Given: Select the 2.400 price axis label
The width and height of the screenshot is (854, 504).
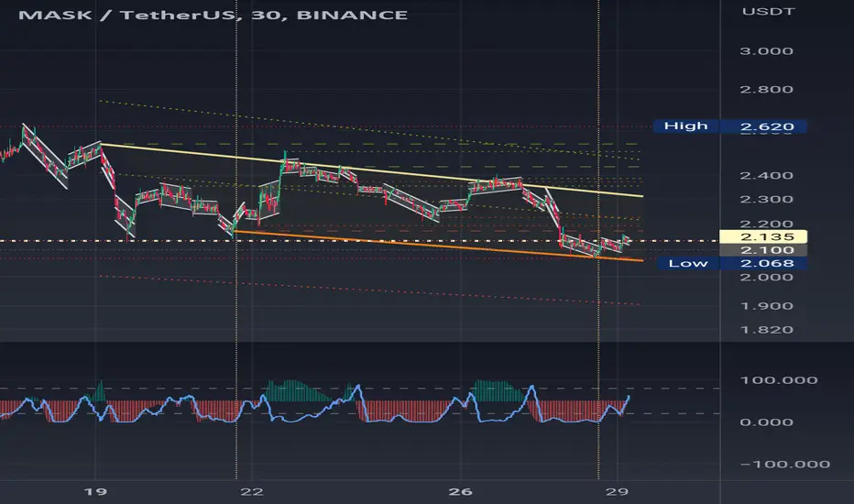Looking at the screenshot, I should [x=766, y=175].
